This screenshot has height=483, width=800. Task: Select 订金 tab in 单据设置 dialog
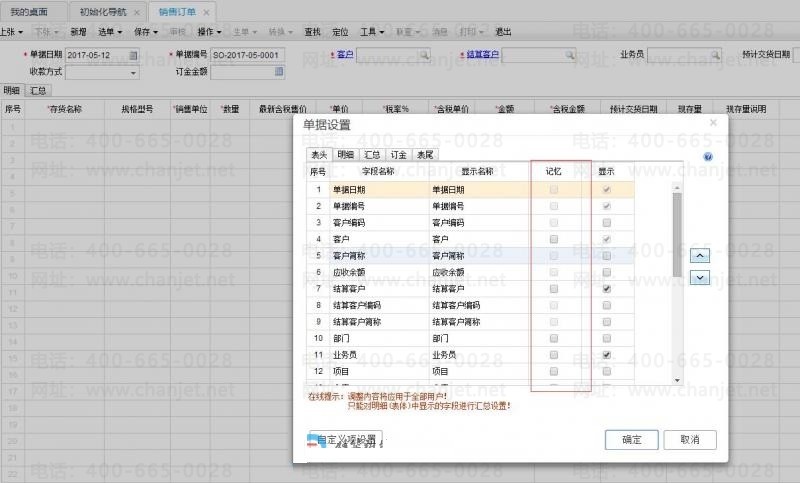pyautogui.click(x=398, y=155)
